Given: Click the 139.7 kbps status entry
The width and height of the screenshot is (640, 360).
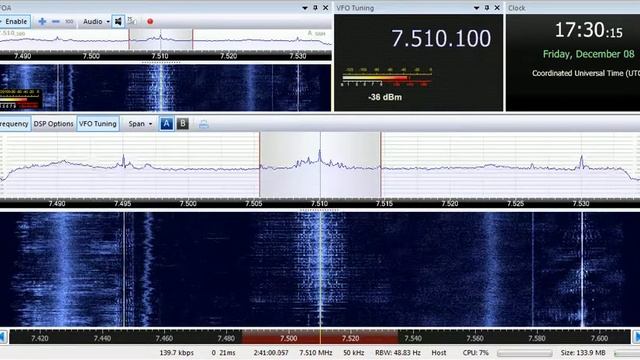Looking at the screenshot, I should 177,353.
